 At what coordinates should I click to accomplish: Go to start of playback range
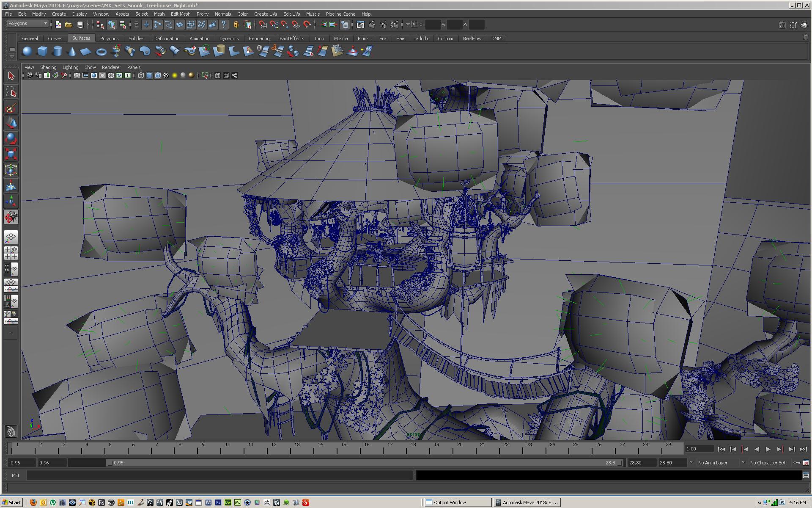(x=721, y=449)
